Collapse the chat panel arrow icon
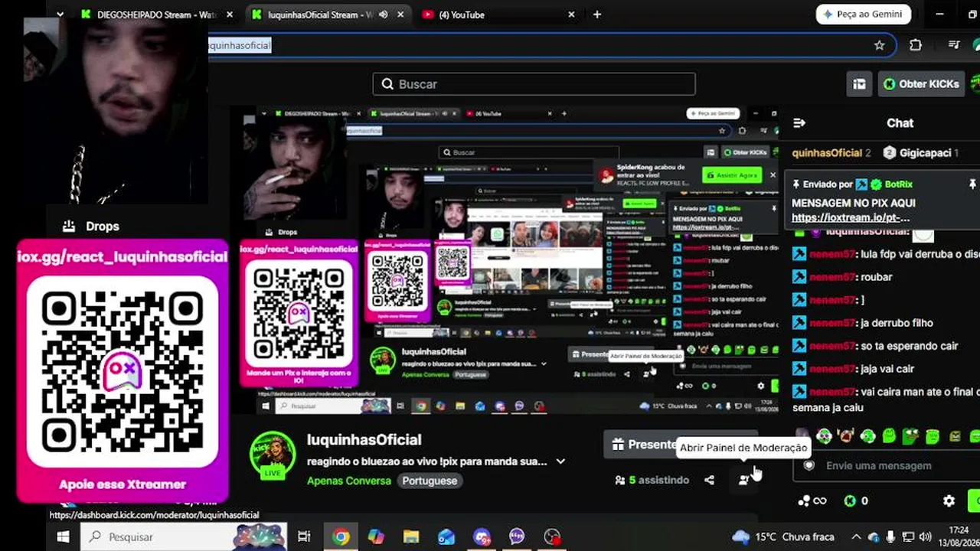The image size is (980, 551). click(799, 122)
